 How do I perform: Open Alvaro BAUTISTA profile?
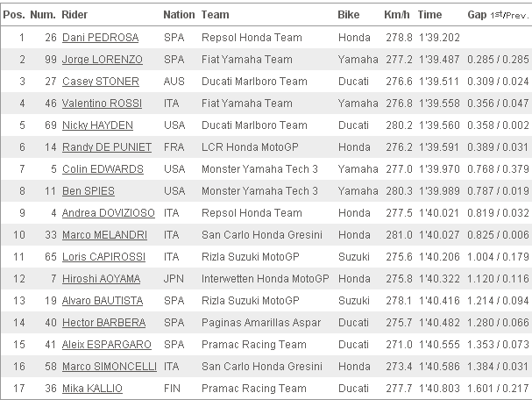tap(103, 301)
